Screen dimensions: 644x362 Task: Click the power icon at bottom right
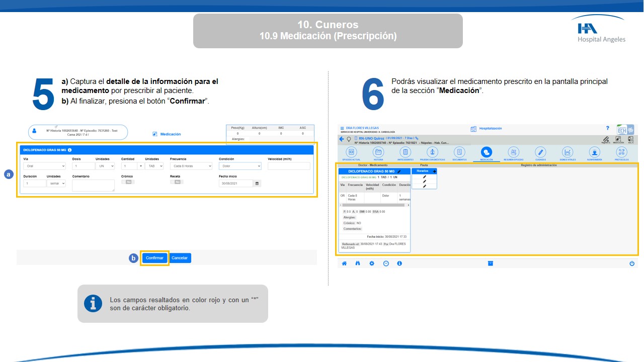[632, 263]
